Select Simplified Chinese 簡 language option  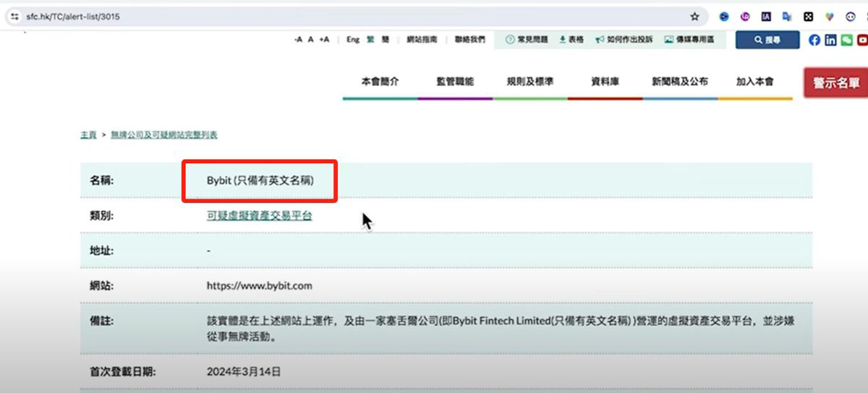[386, 40]
